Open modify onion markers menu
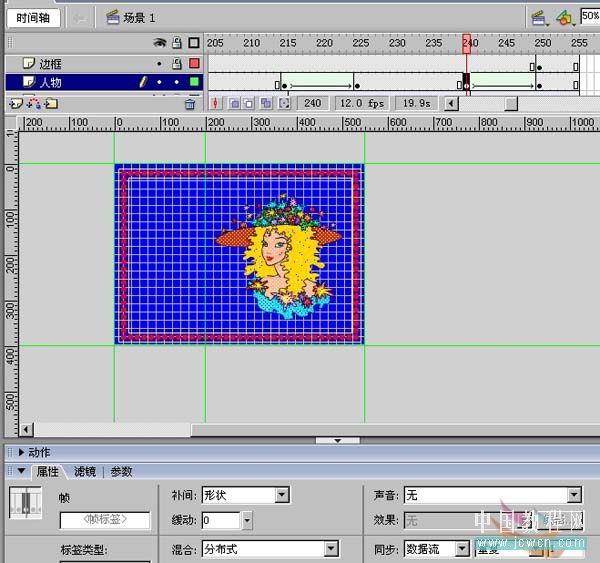Image resolution: width=600 pixels, height=563 pixels. click(x=284, y=103)
